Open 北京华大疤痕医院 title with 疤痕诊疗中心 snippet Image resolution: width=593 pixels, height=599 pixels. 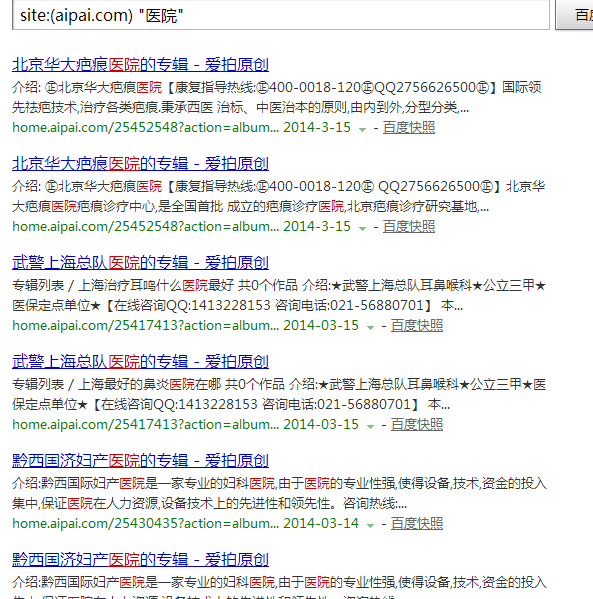140,164
